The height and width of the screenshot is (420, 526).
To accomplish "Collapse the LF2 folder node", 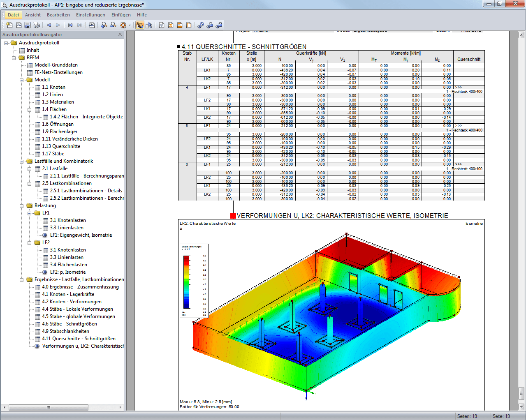I will point(30,242).
